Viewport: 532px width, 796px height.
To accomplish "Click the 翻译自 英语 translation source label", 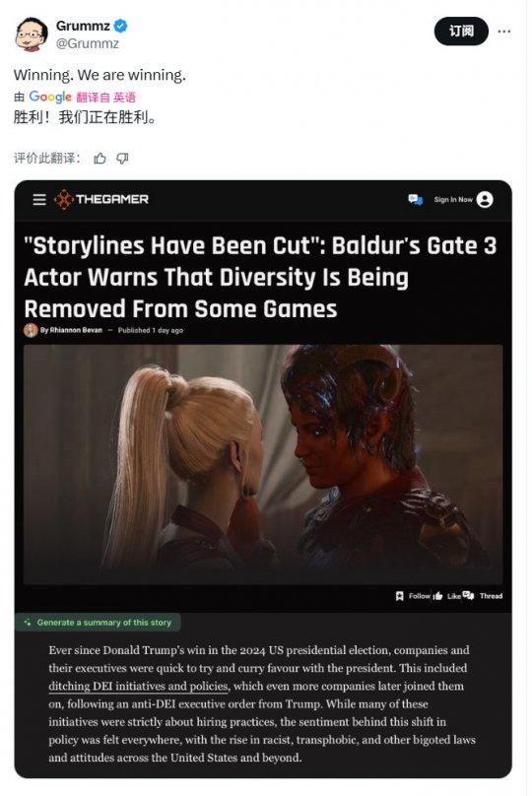I will (105, 97).
